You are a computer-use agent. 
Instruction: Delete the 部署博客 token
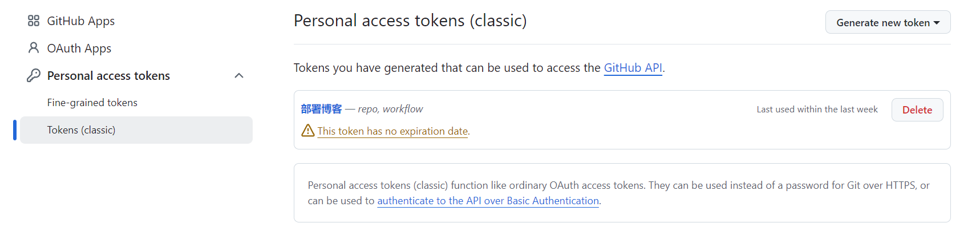pyautogui.click(x=917, y=110)
